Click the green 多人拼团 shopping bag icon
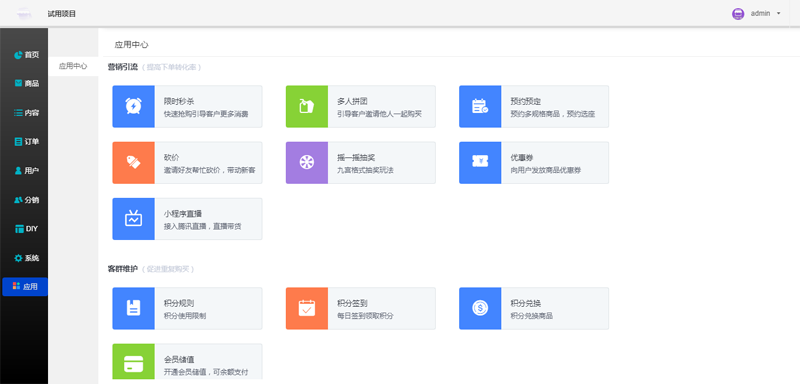The image size is (800, 384). (307, 106)
